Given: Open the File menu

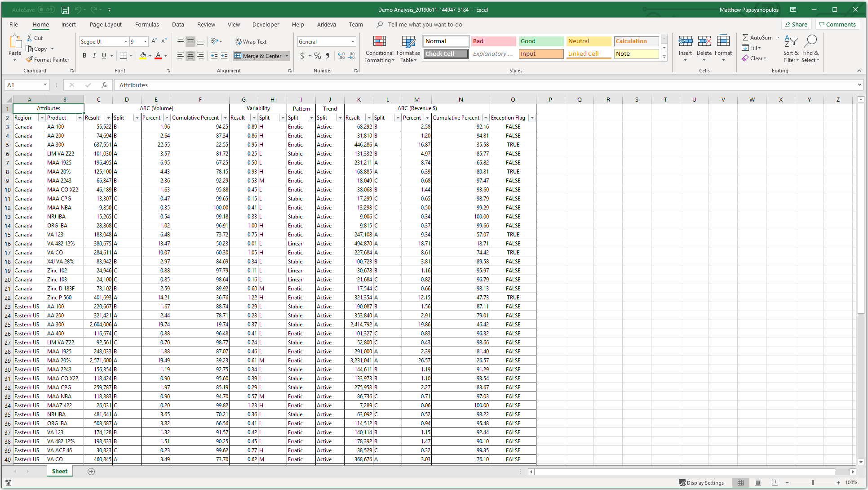Looking at the screenshot, I should [x=14, y=24].
